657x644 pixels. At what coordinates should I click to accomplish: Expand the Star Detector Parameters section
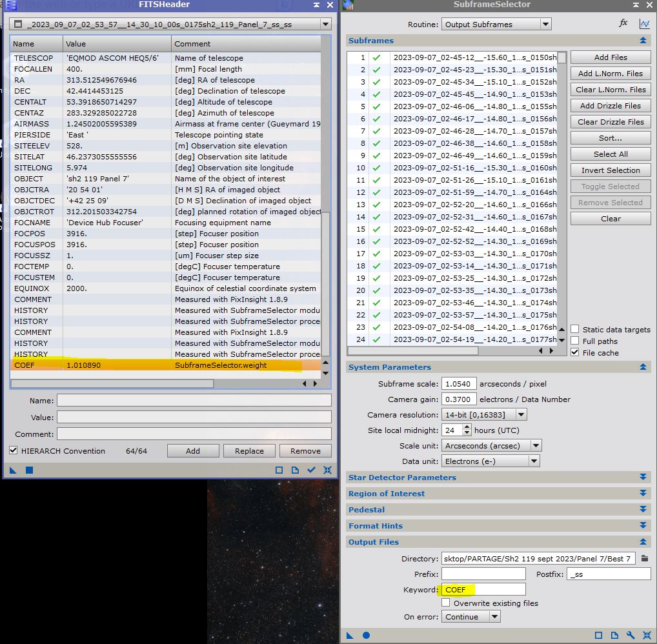[x=643, y=478]
